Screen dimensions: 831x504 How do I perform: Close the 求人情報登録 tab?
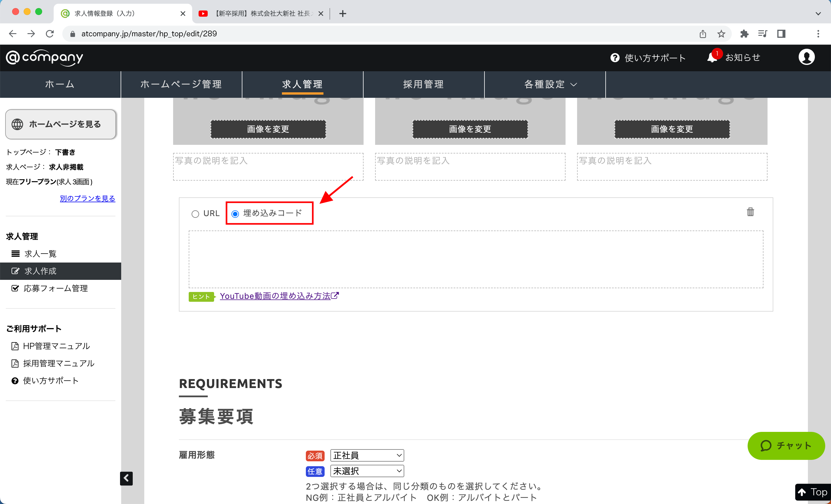click(183, 14)
